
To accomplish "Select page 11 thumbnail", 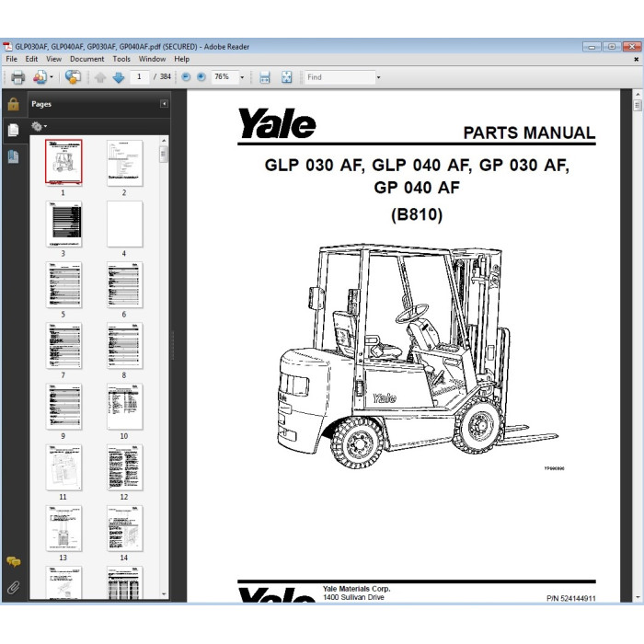I will (x=63, y=467).
